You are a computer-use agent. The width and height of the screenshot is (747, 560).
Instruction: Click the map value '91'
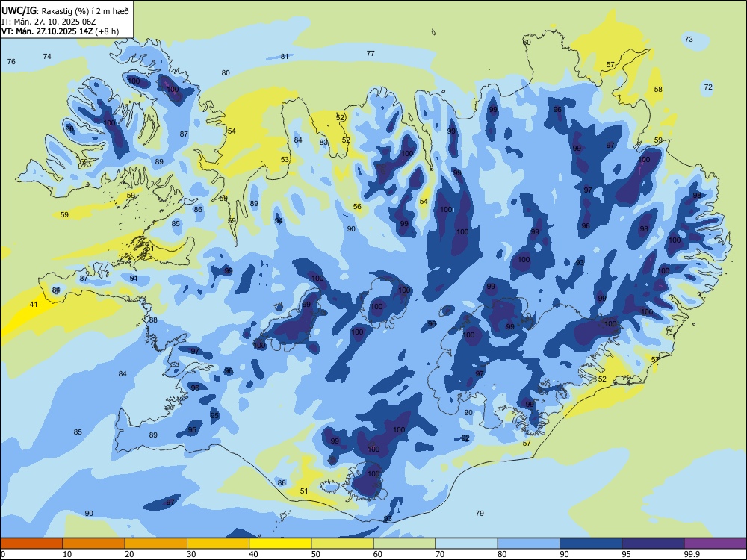click(134, 278)
